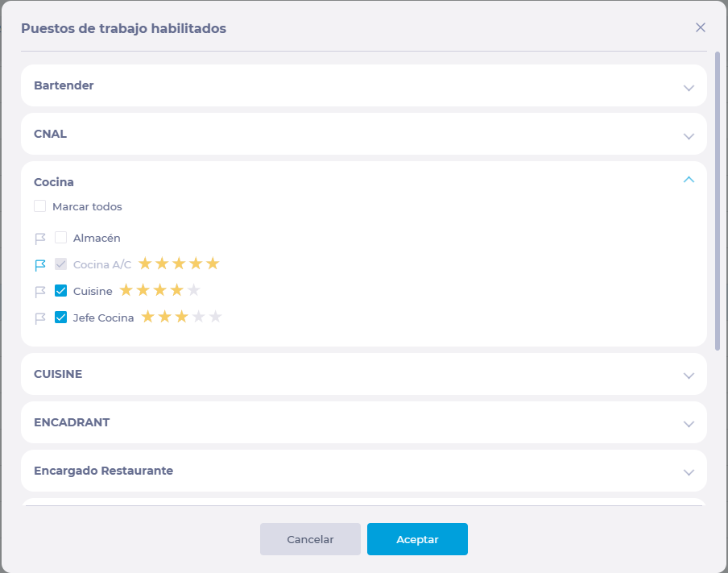728x573 pixels.
Task: Click the Cancelar button
Action: 310,539
